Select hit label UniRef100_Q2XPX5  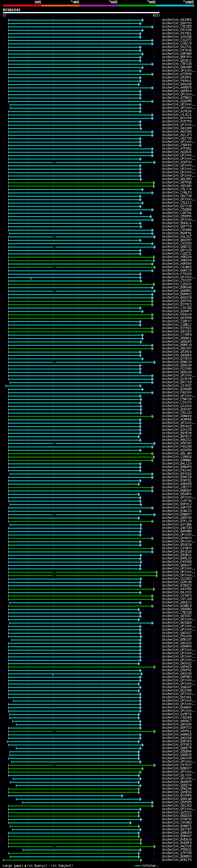tap(177, 379)
